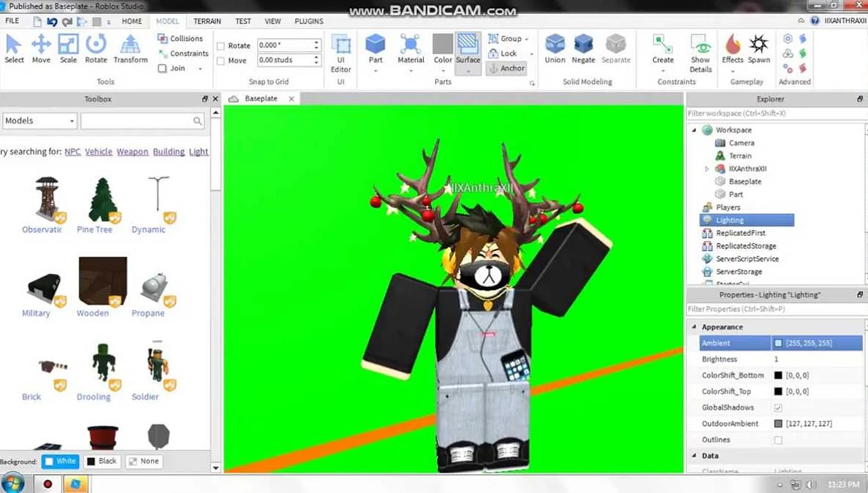Tick the Join checkbox
The image size is (868, 493).
coord(162,69)
